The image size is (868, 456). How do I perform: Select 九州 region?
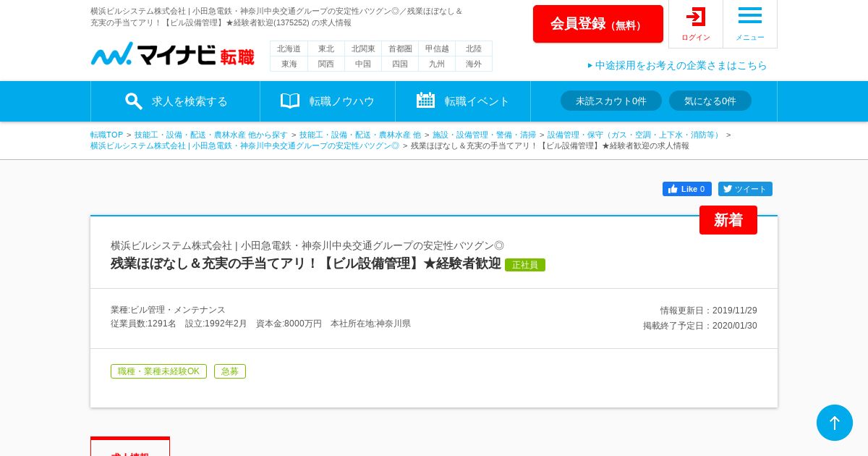(x=437, y=64)
